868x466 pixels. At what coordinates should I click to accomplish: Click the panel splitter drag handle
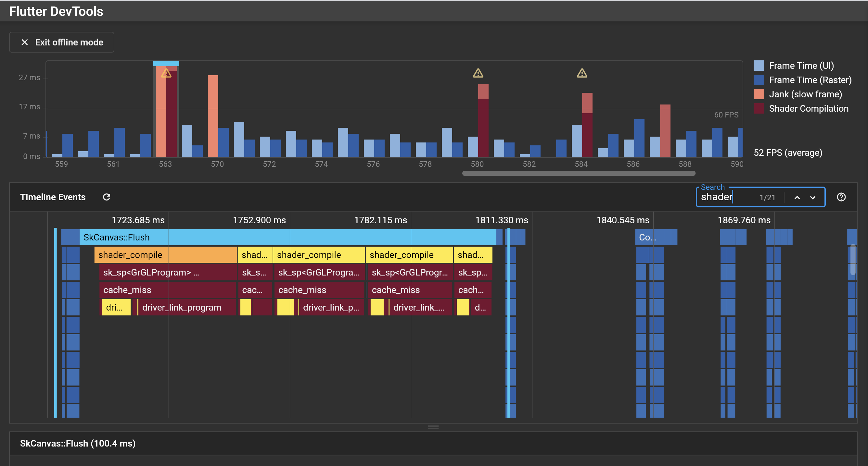click(x=433, y=427)
